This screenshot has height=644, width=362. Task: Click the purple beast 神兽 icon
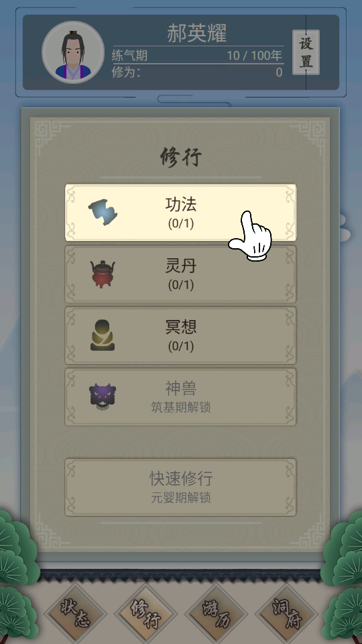(x=103, y=396)
